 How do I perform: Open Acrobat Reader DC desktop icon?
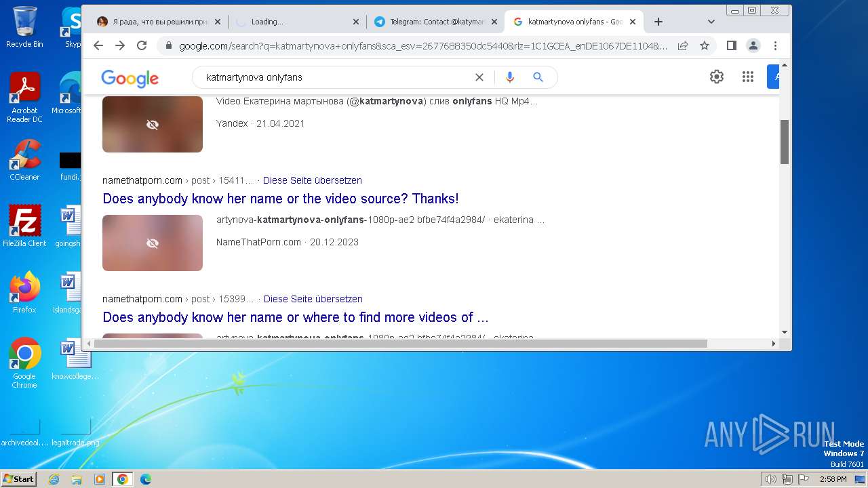point(24,98)
